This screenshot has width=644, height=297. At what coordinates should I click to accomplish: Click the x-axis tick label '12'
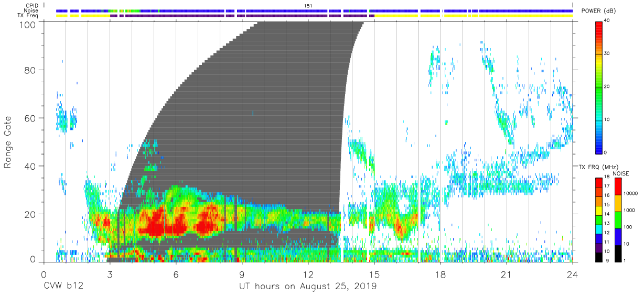[x=308, y=274]
